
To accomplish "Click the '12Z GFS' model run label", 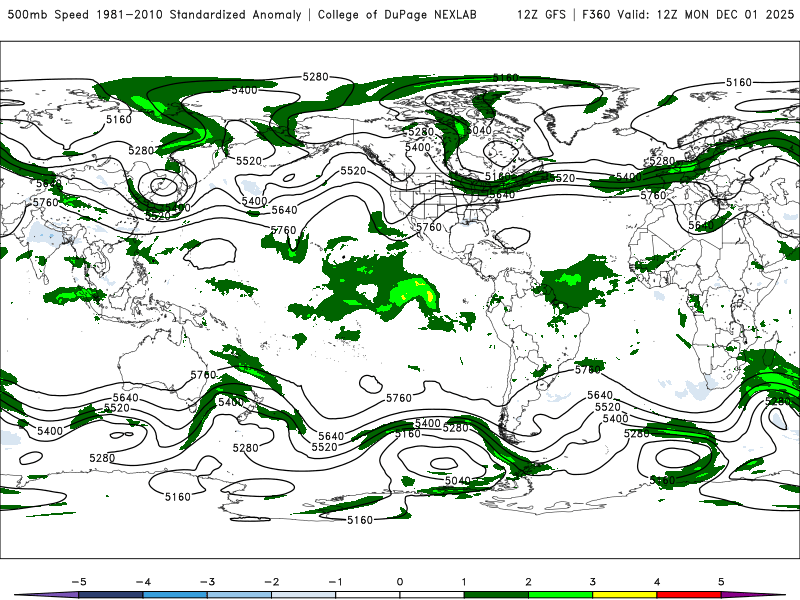I will coord(541,14).
